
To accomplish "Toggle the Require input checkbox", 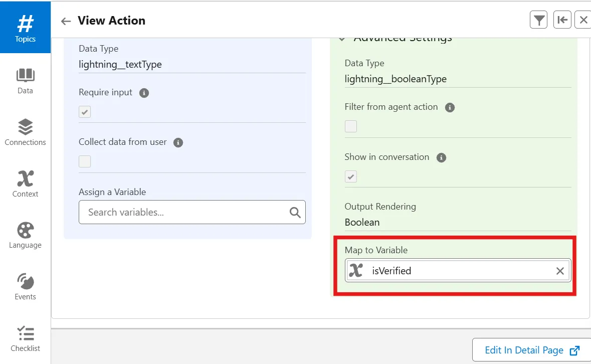I will pos(85,112).
